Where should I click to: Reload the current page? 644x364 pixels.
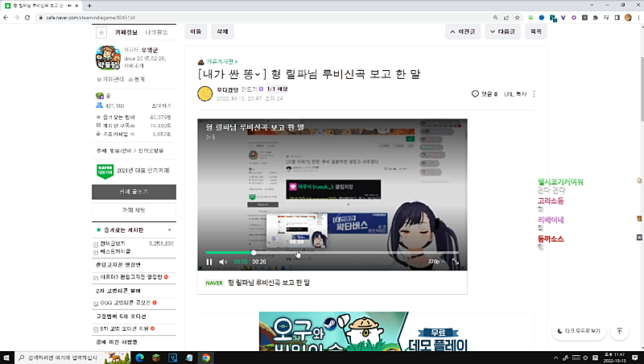[27, 18]
